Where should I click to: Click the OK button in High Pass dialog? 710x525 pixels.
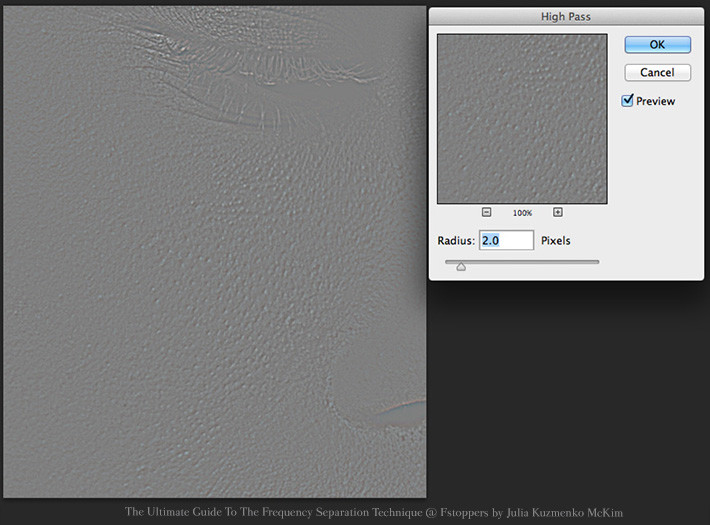pyautogui.click(x=657, y=45)
